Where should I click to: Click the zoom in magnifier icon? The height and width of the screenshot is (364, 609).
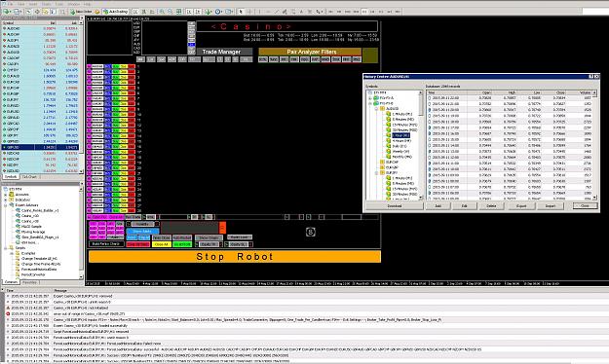pyautogui.click(x=162, y=12)
